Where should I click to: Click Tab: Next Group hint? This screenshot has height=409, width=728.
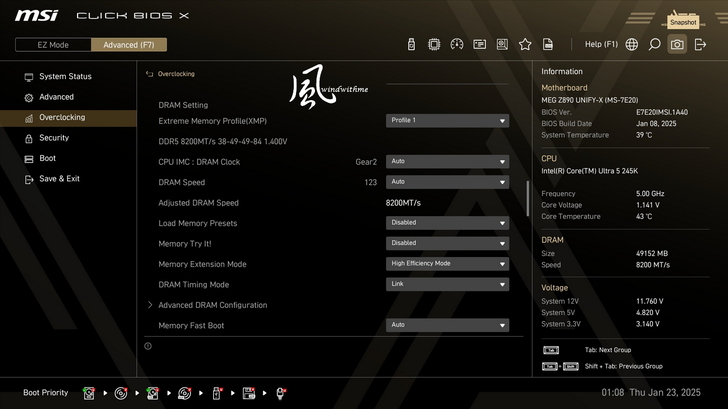(x=608, y=350)
